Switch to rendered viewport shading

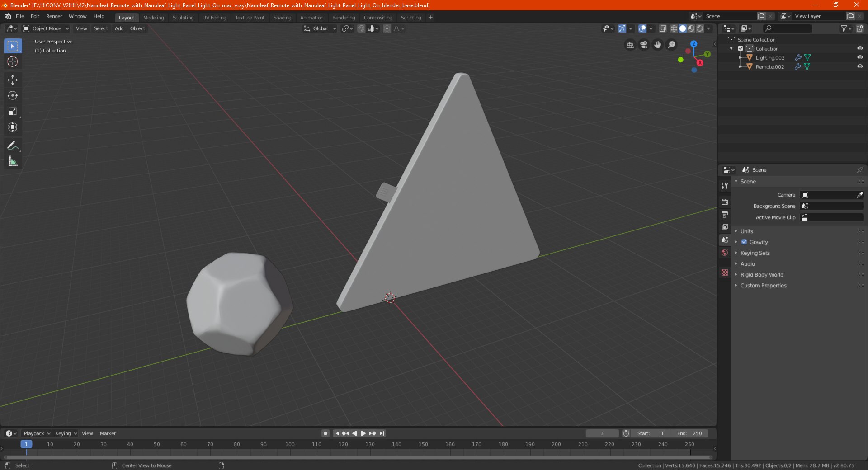pos(700,28)
